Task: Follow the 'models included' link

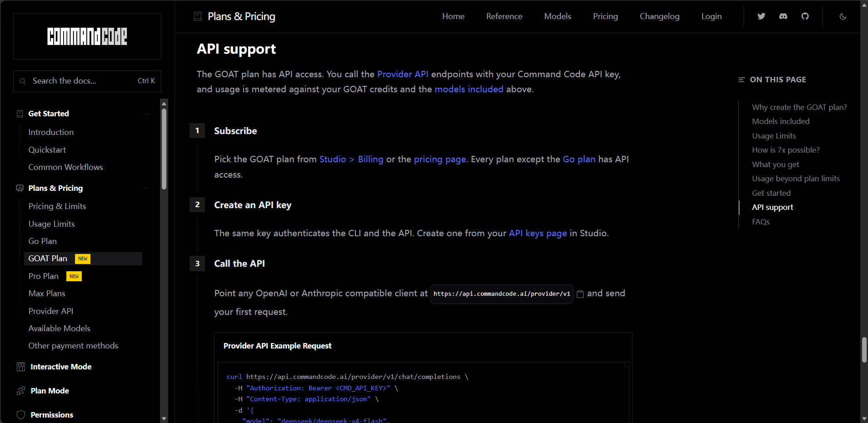Action: tap(469, 89)
